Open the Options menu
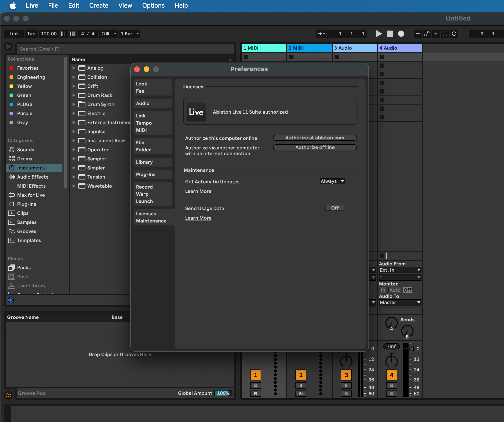Screen dimensions: 504x422 pos(153,5)
